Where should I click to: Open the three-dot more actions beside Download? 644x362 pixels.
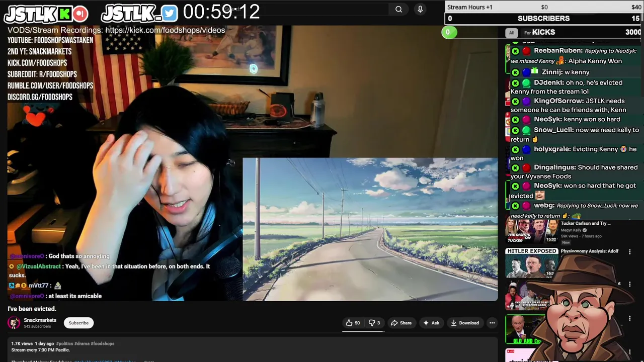pos(492,323)
